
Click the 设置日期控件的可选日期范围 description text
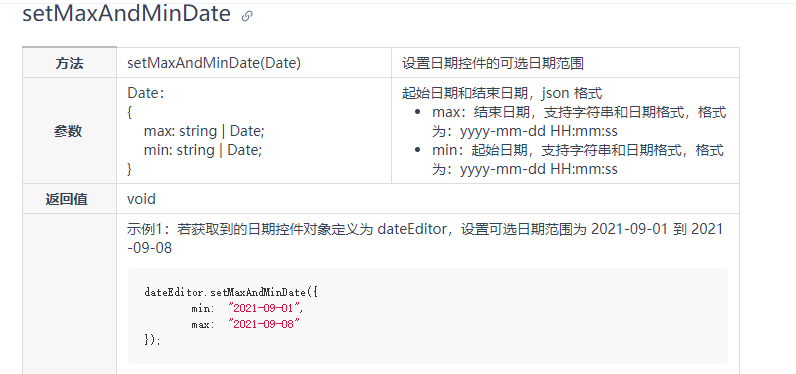[x=492, y=63]
